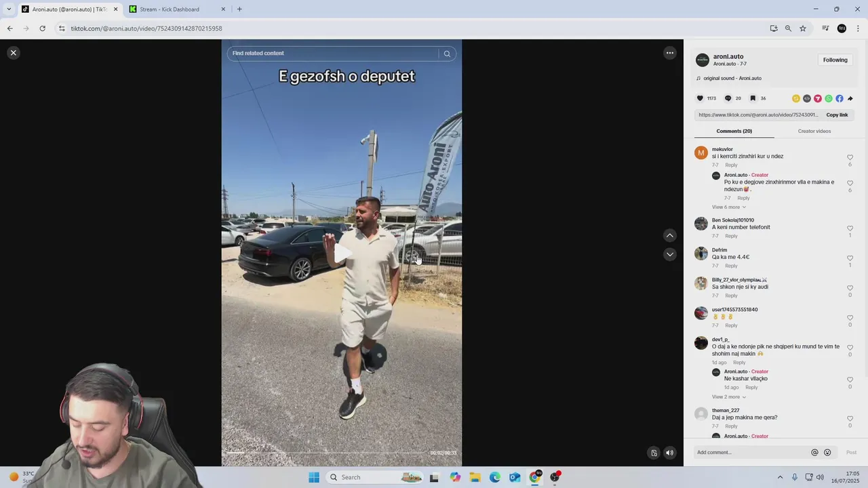Show hidden system tray icons
The width and height of the screenshot is (868, 488).
pos(780,477)
